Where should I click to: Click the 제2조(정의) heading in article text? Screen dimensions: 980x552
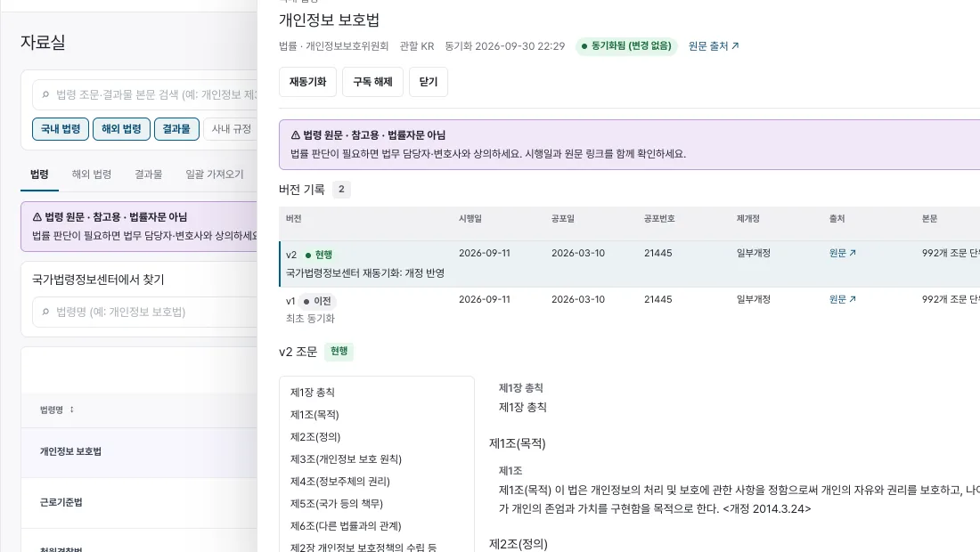519,544
